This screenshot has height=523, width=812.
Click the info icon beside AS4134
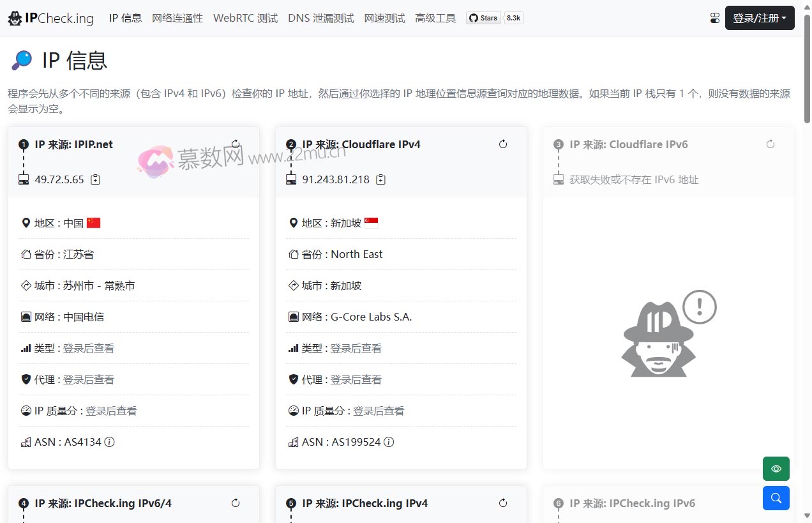pyautogui.click(x=110, y=442)
